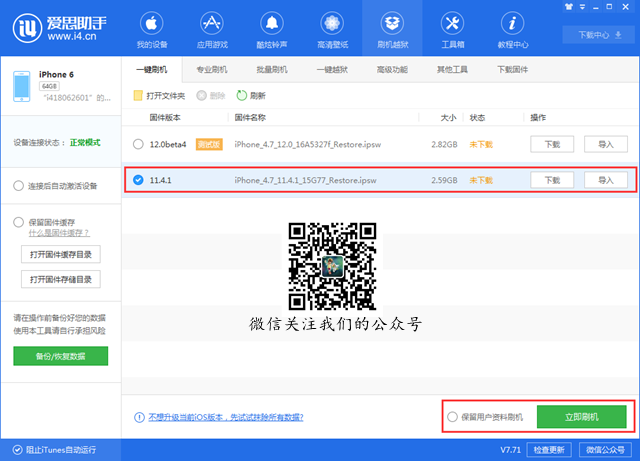640x461 pixels.
Task: Open 酷炫铃声 (Ringtones) section
Action: (272, 30)
